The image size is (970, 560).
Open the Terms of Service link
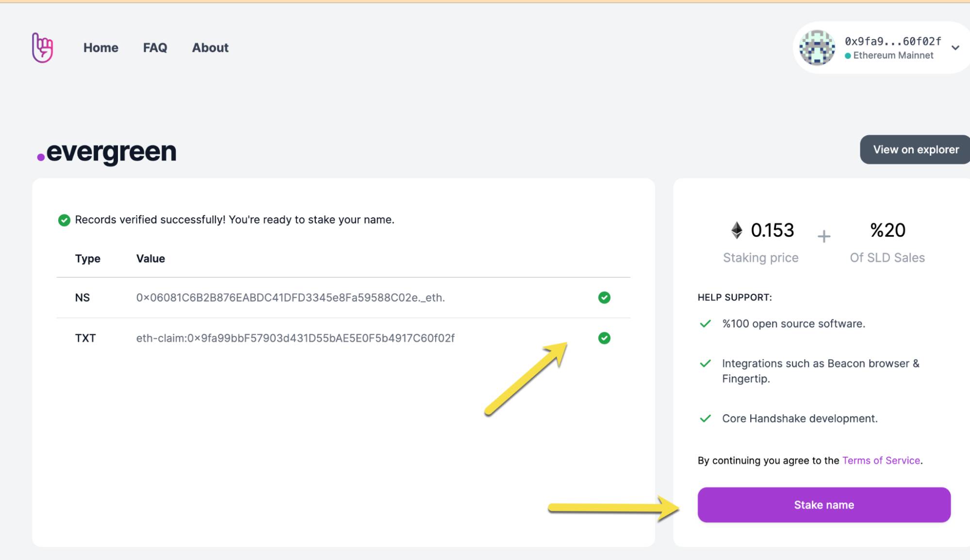point(881,461)
